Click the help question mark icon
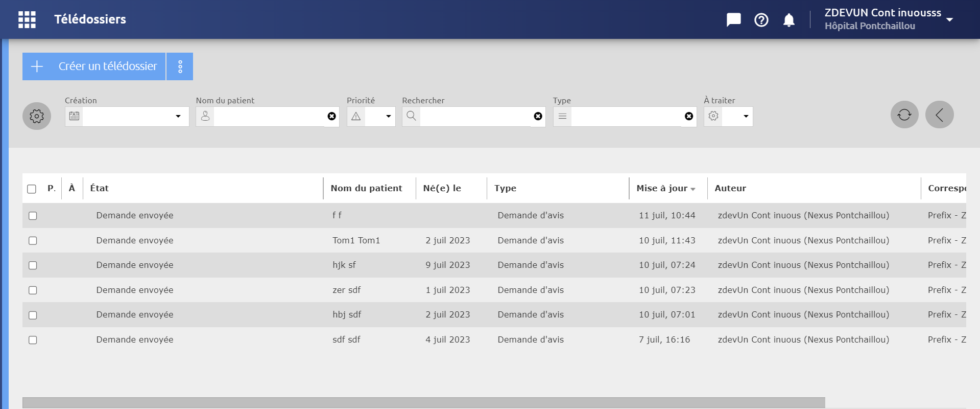The image size is (980, 409). click(761, 20)
